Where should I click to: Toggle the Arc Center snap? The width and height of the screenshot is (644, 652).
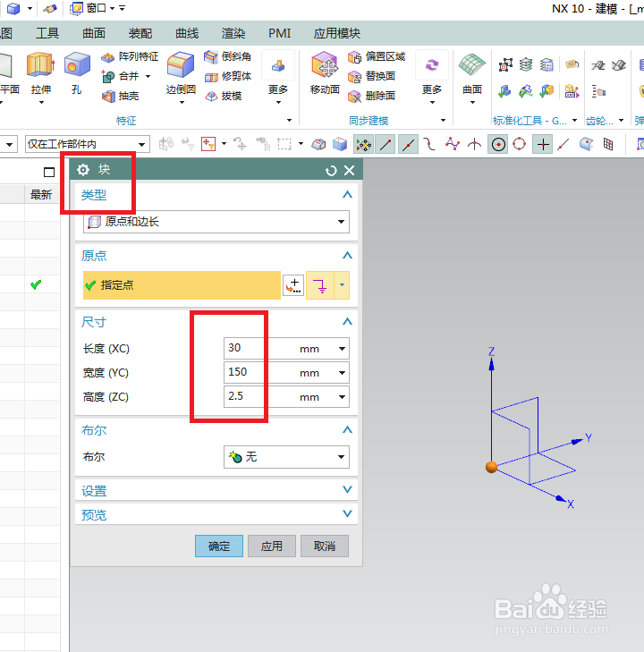pyautogui.click(x=497, y=145)
